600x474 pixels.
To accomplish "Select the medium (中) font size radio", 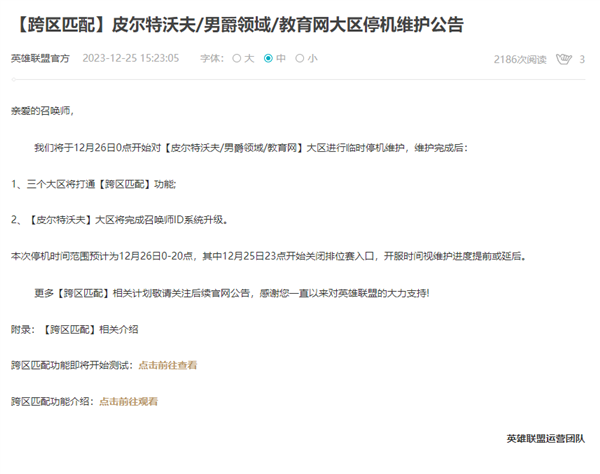I will coord(268,58).
